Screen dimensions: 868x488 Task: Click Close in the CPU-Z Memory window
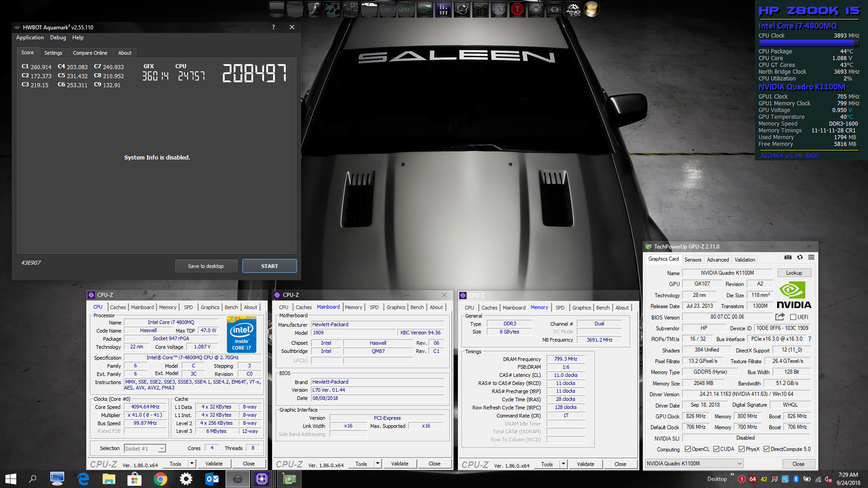point(620,464)
